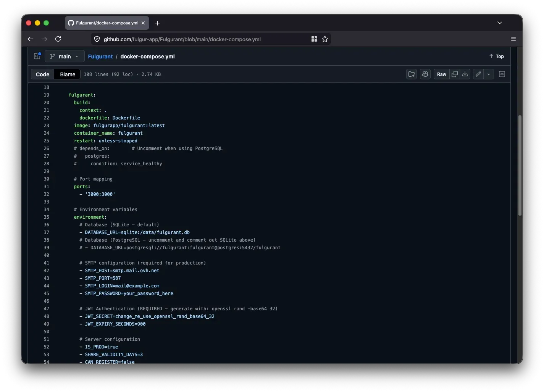Click the bookmark star in the address bar

[325, 39]
